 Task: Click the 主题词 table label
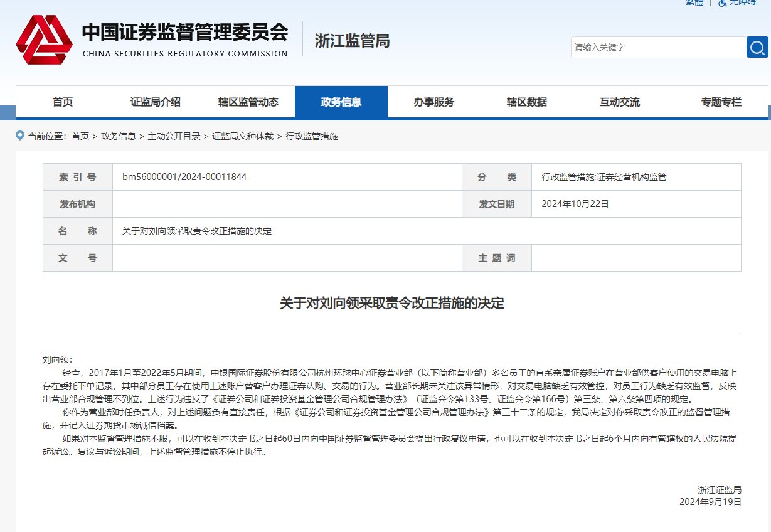(x=497, y=258)
